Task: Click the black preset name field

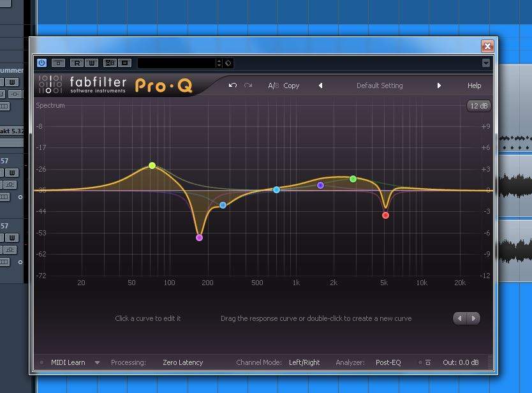Action: [177, 63]
